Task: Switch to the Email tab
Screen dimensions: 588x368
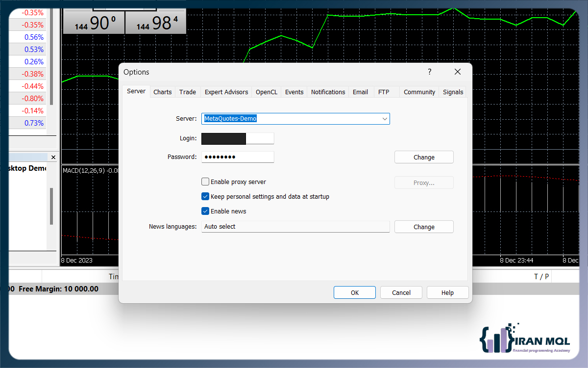Action: (361, 92)
